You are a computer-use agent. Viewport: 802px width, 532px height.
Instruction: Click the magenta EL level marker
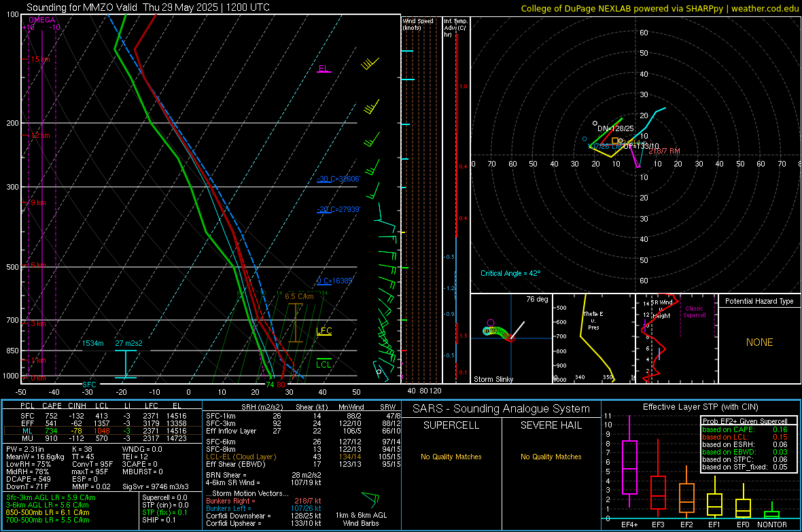[324, 69]
